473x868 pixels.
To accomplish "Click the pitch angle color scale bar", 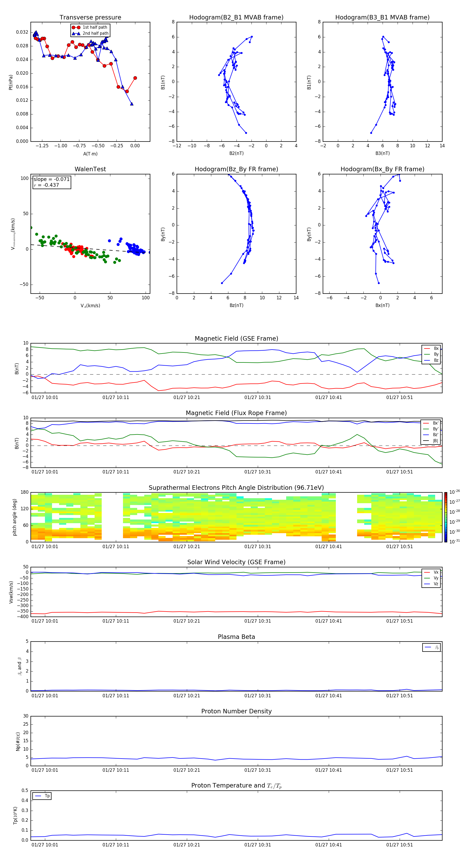I will click(x=445, y=517).
